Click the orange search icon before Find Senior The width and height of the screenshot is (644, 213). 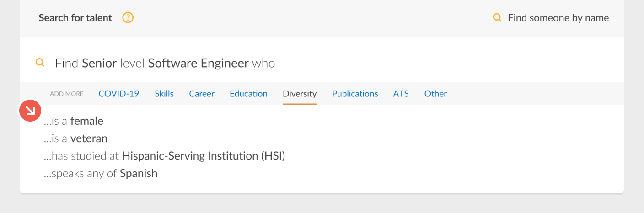tap(40, 63)
